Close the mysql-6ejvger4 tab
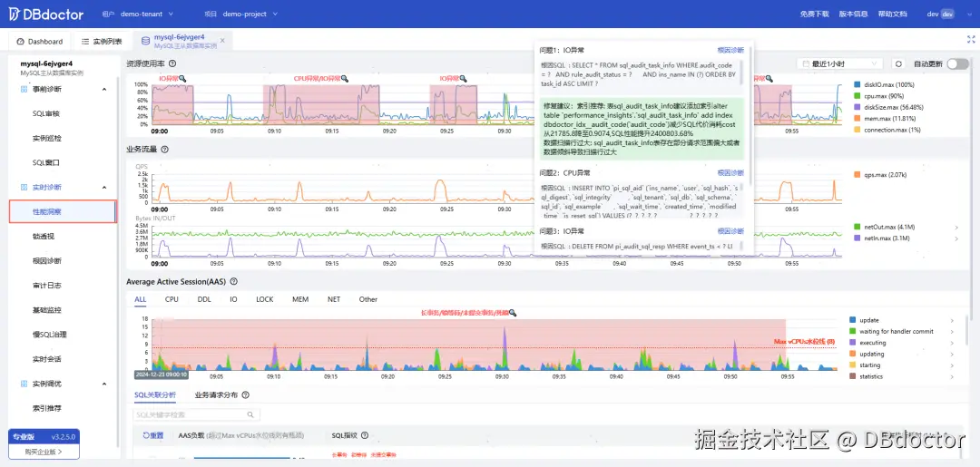This screenshot has width=980, height=467. (x=222, y=41)
